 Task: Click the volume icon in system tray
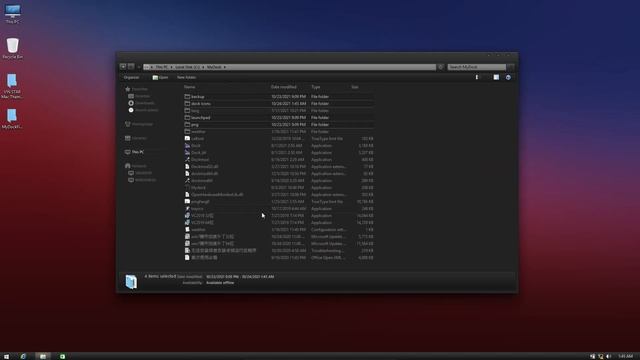point(609,356)
